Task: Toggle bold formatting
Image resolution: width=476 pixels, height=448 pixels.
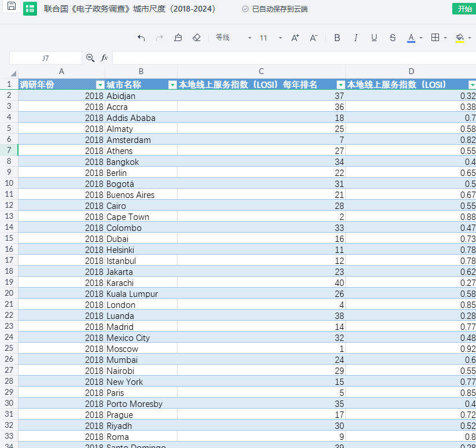Action: [x=337, y=38]
